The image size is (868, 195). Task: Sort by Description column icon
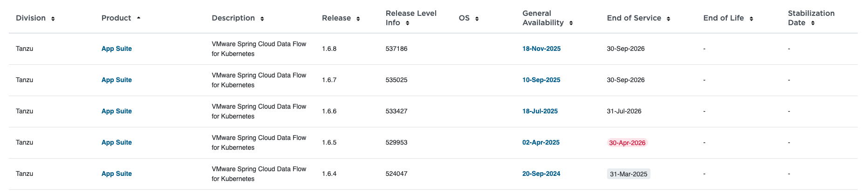[x=262, y=19]
